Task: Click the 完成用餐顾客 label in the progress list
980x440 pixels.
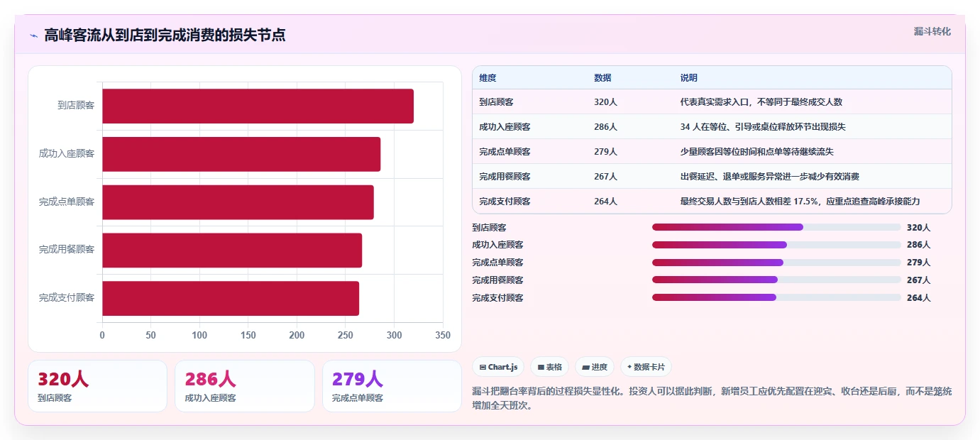Action: coord(497,280)
